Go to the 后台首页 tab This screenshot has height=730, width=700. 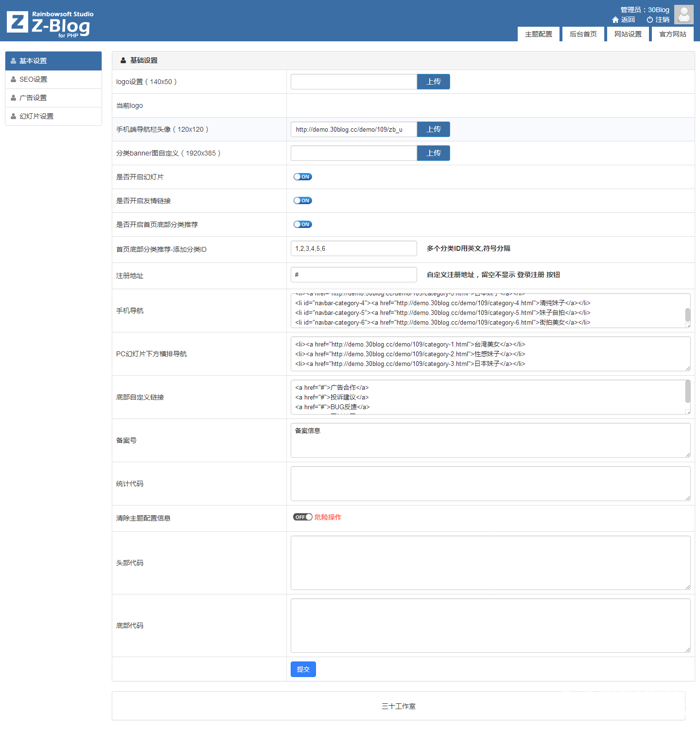point(583,34)
